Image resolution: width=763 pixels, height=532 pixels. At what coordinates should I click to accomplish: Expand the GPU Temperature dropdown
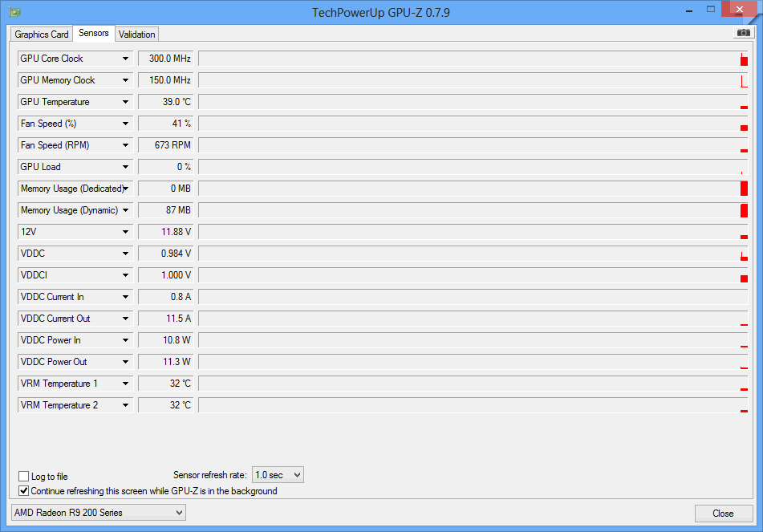click(75, 102)
